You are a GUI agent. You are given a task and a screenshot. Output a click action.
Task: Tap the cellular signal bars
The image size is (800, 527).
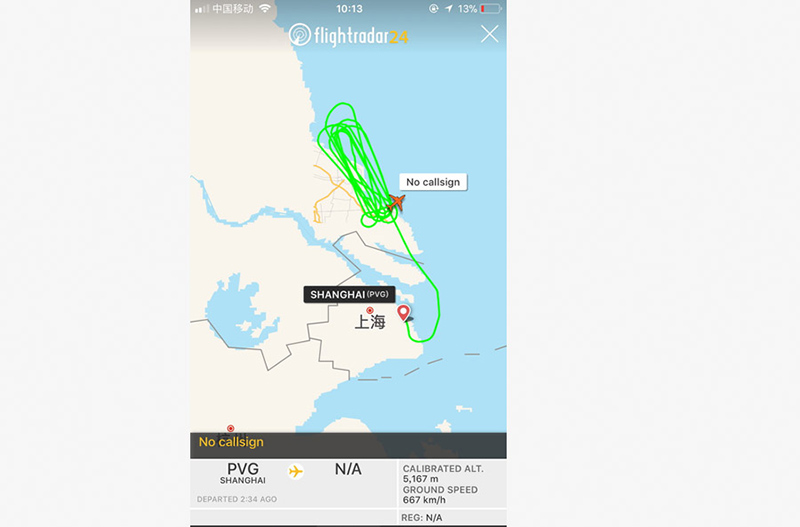[x=202, y=9]
